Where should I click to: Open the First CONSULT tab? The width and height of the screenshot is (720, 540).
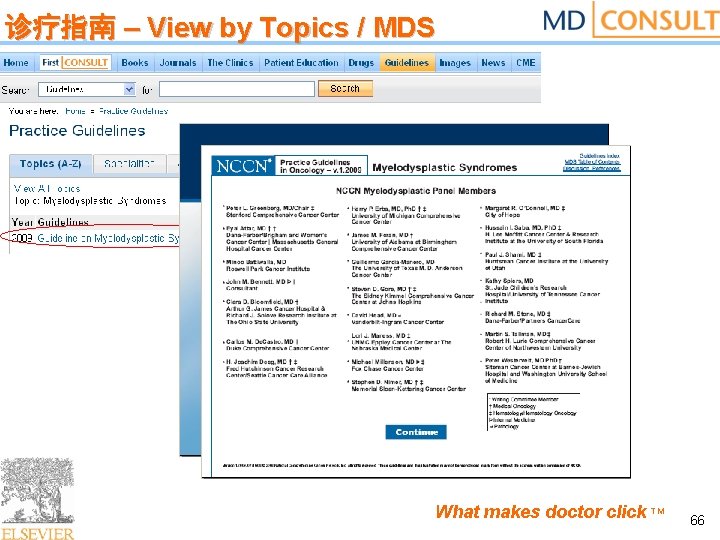tap(75, 62)
